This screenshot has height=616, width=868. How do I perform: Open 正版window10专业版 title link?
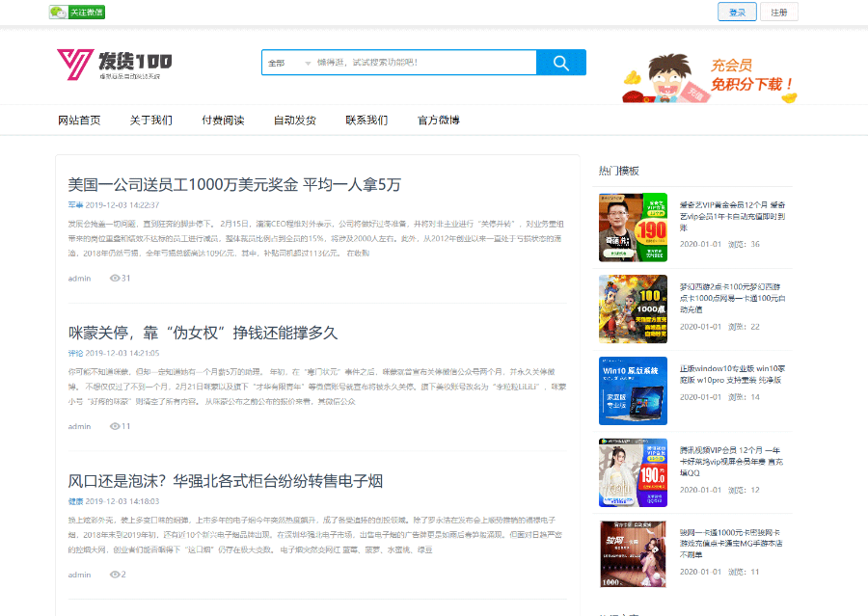[x=732, y=374]
